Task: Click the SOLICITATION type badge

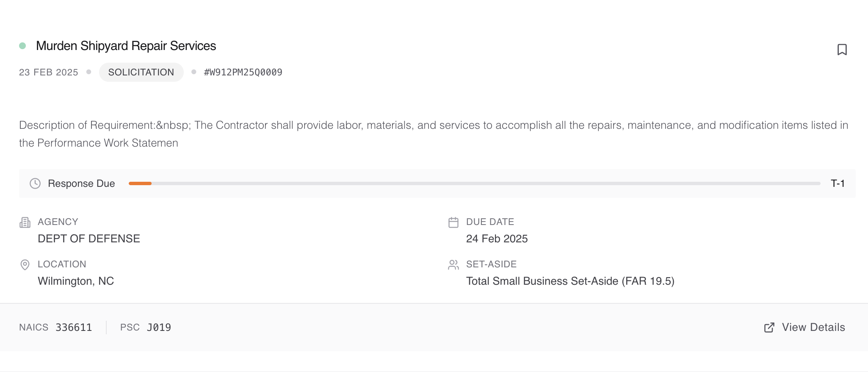Action: point(141,72)
